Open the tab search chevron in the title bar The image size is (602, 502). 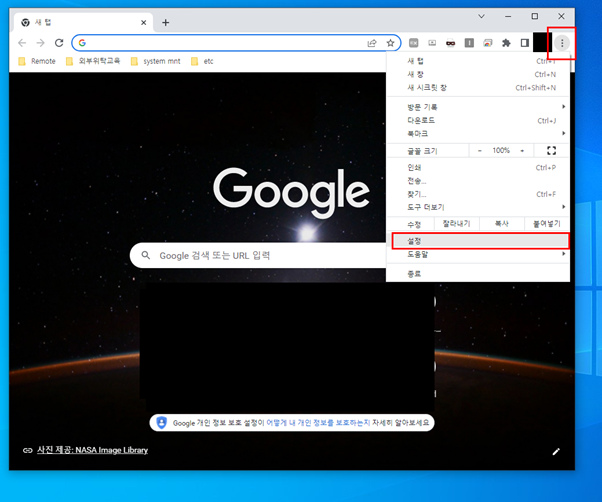[x=481, y=16]
